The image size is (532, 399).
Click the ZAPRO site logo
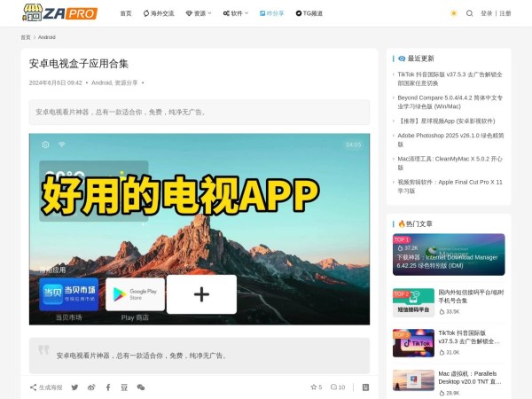tap(60, 13)
